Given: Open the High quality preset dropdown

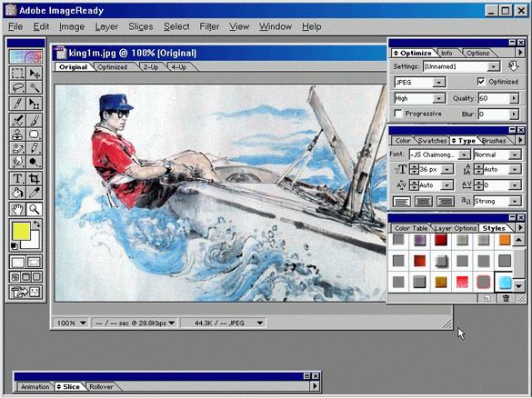Looking at the screenshot, I should [438, 98].
